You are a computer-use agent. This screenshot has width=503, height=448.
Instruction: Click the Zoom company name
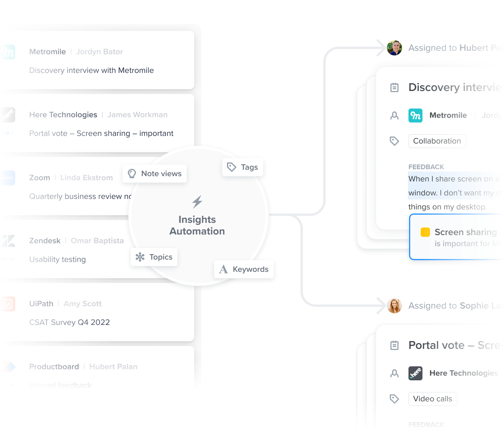40,178
